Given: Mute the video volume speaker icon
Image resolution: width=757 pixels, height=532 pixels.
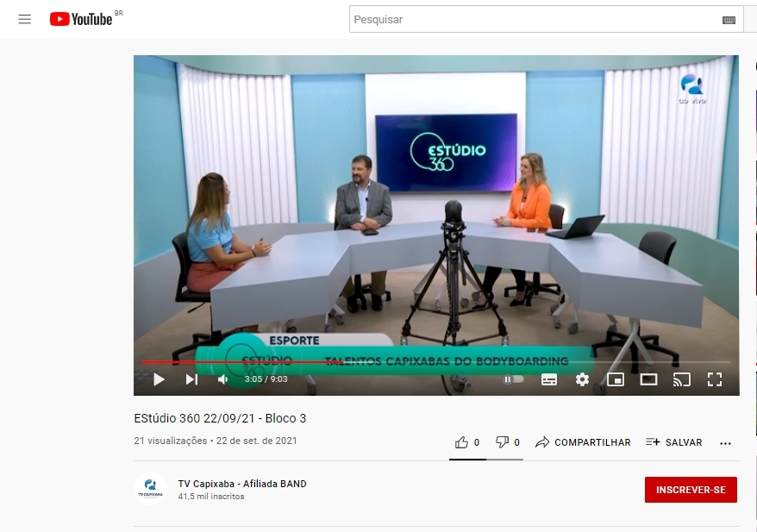Looking at the screenshot, I should tap(223, 379).
